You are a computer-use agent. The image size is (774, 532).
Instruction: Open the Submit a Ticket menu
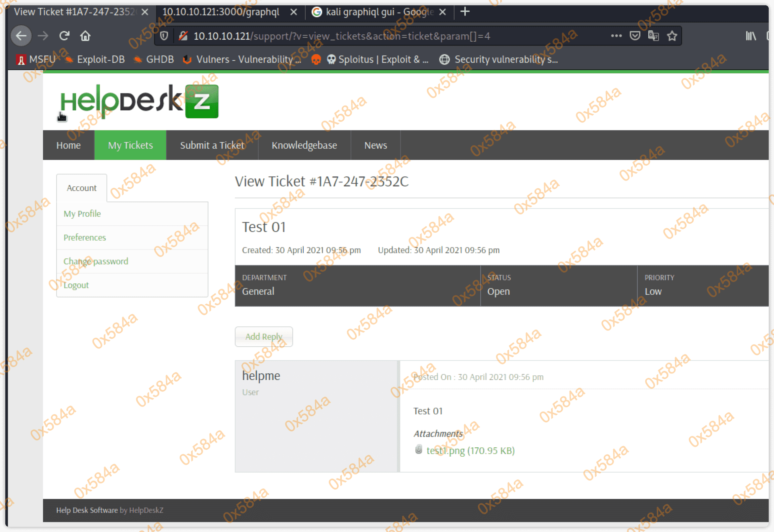212,145
